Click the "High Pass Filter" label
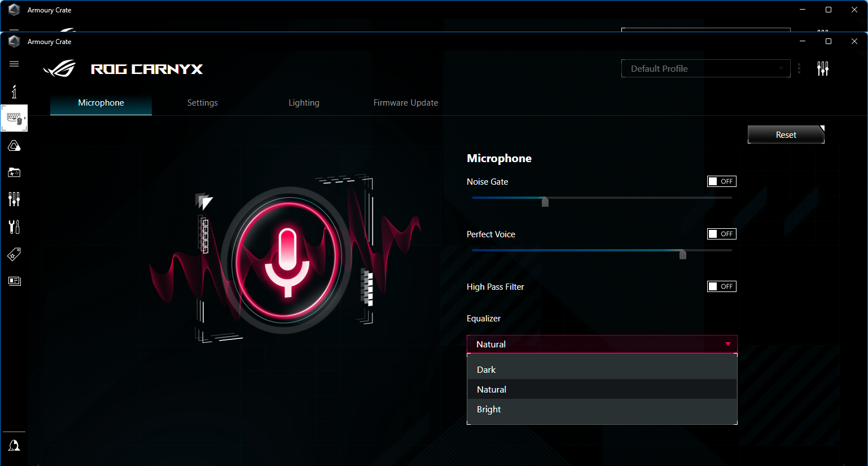The image size is (868, 466). [x=496, y=286]
